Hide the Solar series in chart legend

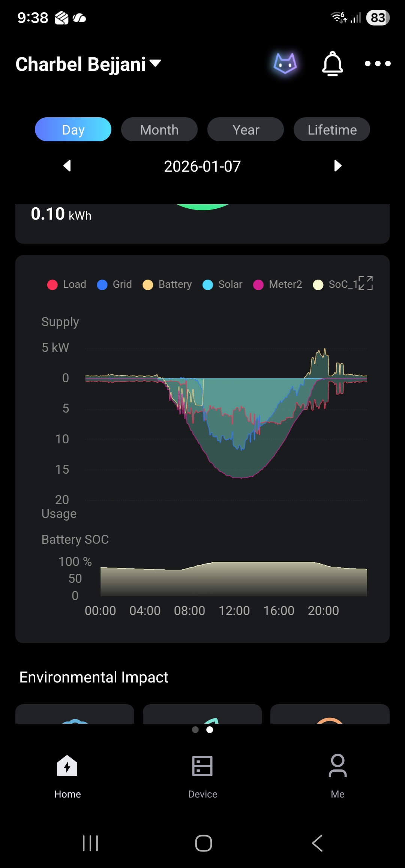[x=222, y=284]
